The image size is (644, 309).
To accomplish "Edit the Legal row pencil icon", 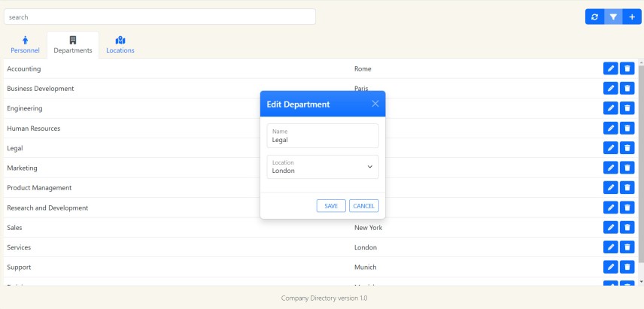I will click(610, 147).
